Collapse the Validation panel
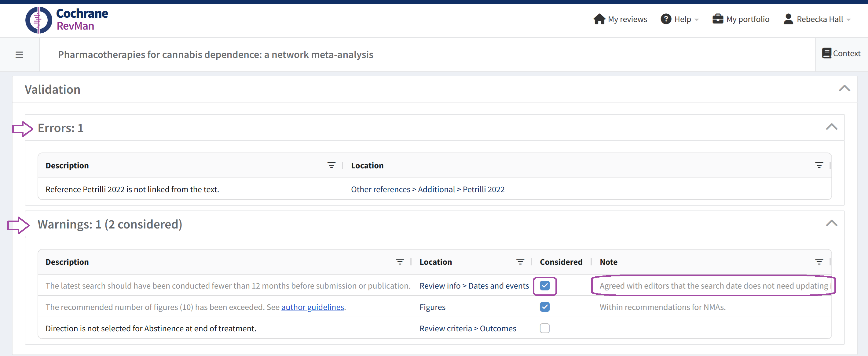The image size is (868, 356). pos(844,88)
